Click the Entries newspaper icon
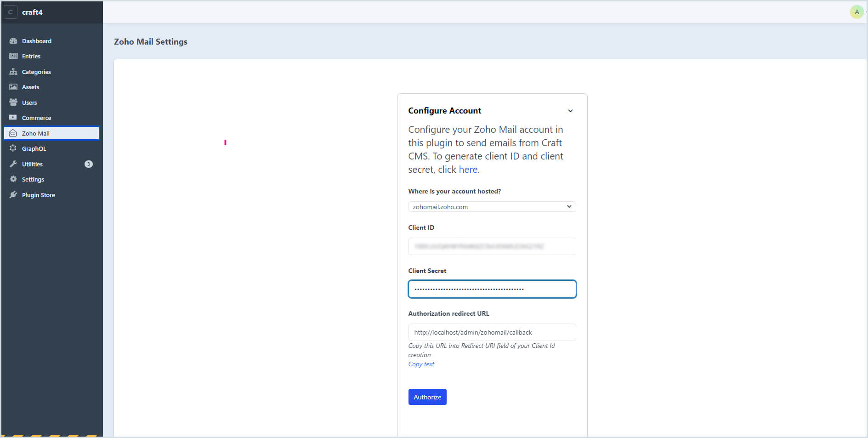This screenshot has height=438, width=868. [13, 56]
